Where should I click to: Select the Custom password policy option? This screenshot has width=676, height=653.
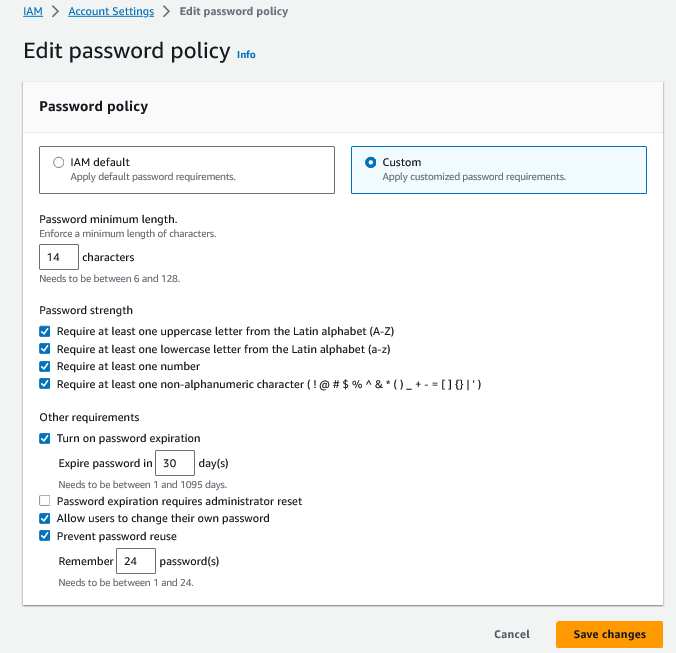[x=372, y=162]
